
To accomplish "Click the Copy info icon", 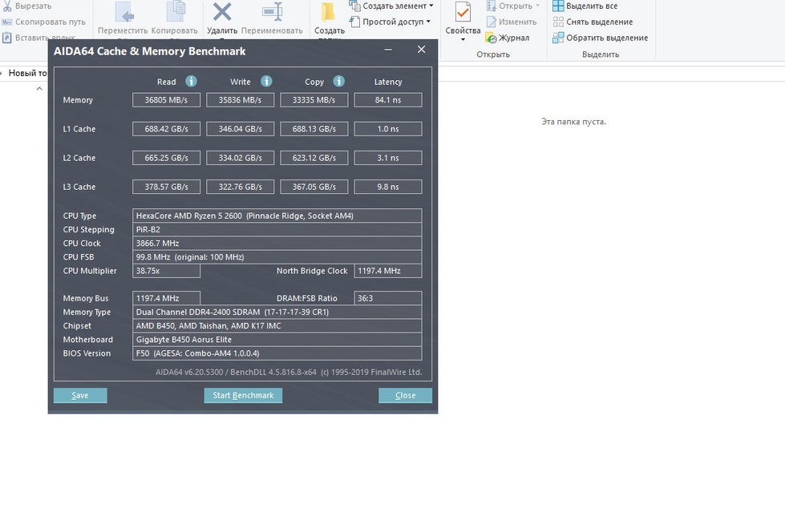I will [339, 81].
